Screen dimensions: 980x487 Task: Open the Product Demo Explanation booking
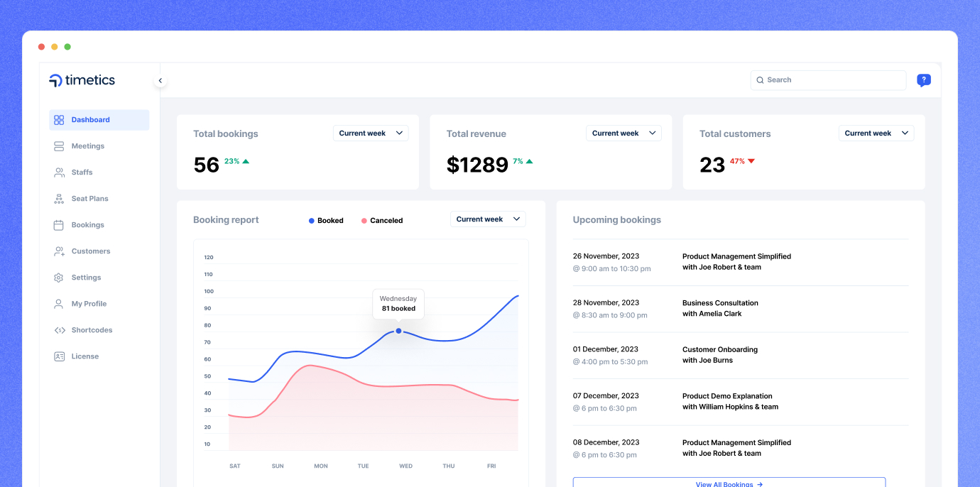pyautogui.click(x=730, y=402)
